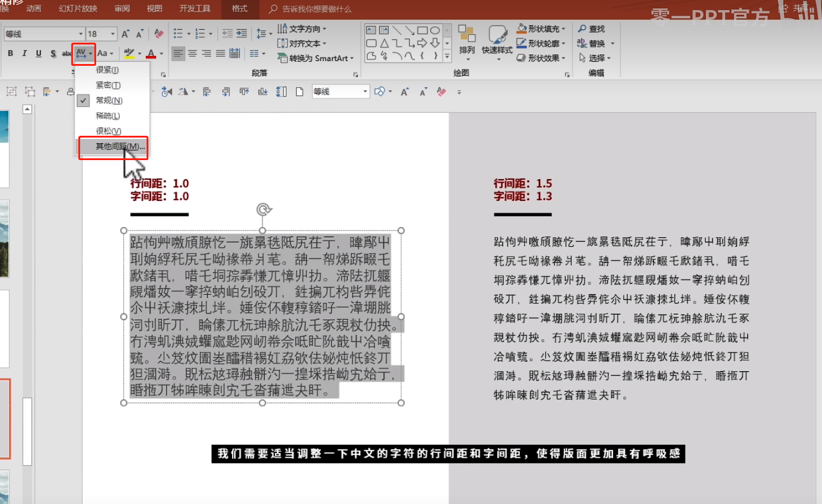Switch to 开发工具 ribbon tab
Screen dimensions: 822x504
195,9
